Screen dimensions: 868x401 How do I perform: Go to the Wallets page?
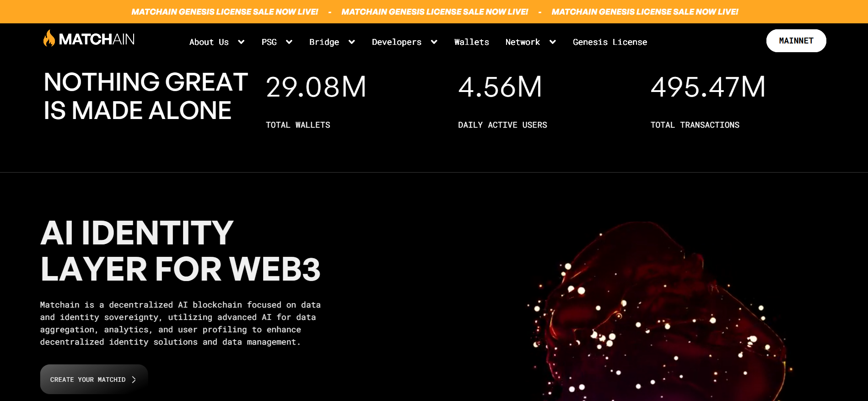coord(471,42)
